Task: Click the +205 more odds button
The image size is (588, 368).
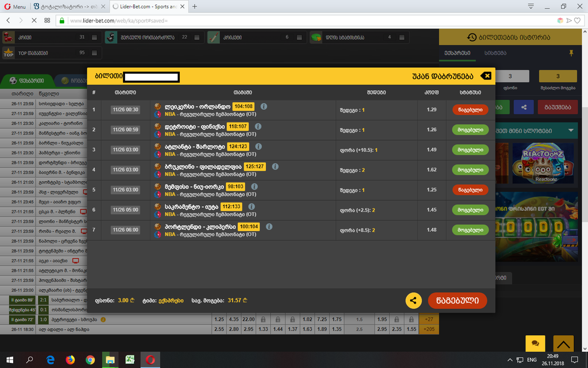Action: pyautogui.click(x=428, y=329)
